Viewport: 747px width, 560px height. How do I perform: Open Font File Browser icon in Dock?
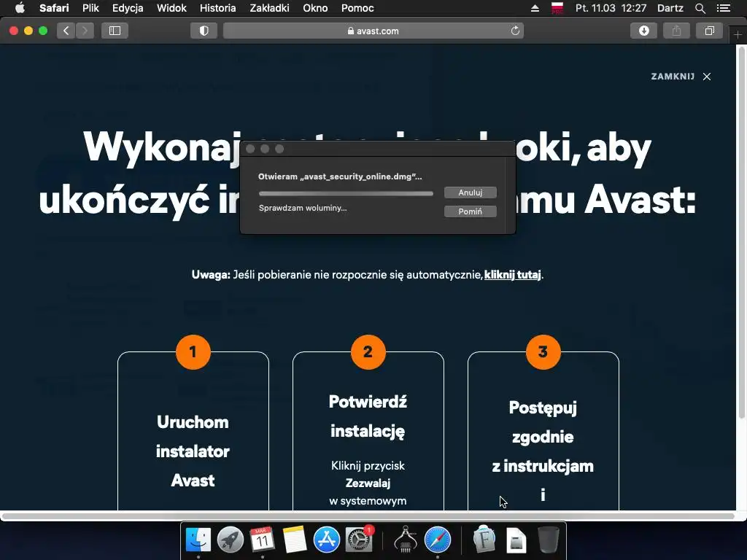[x=484, y=539]
